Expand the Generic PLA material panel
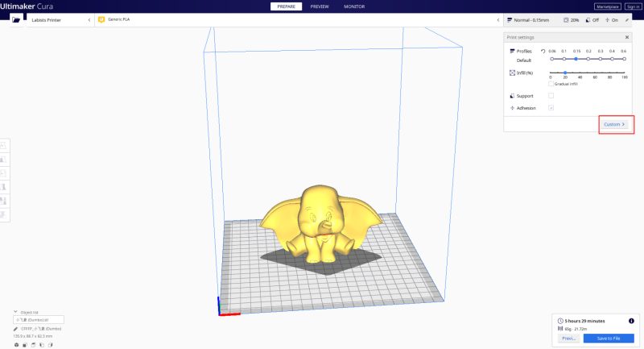The image size is (644, 349). [299, 19]
